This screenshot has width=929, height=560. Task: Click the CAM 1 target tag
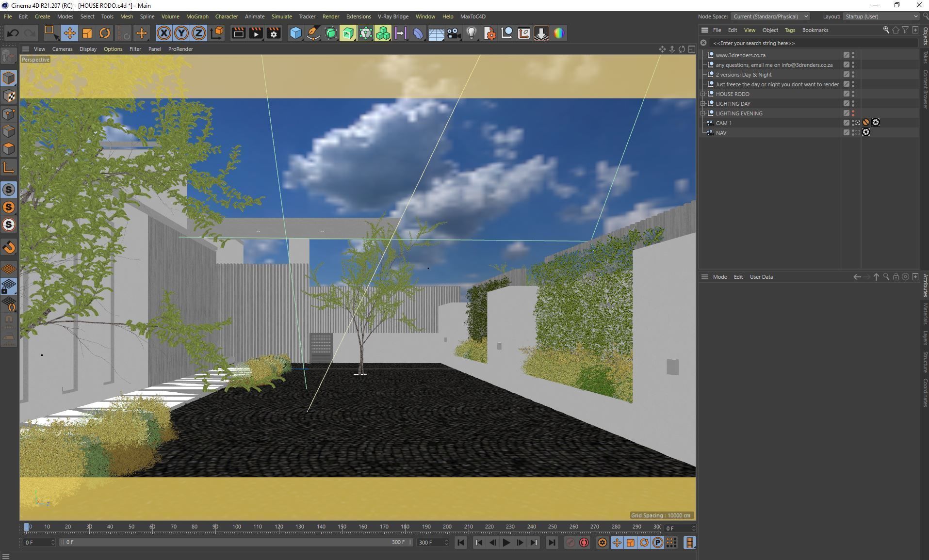(x=876, y=123)
